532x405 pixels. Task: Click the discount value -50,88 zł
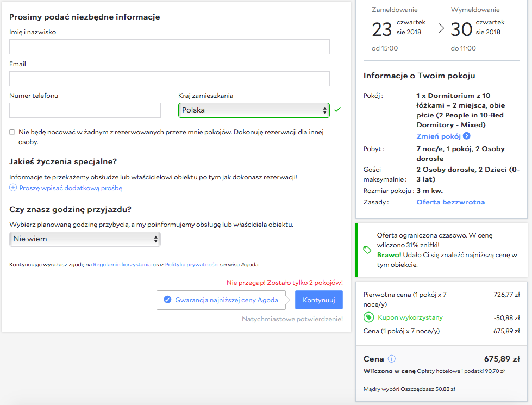(x=506, y=318)
